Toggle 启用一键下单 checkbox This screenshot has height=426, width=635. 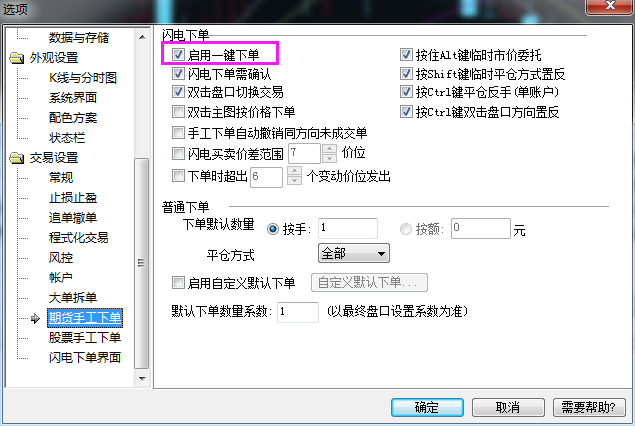pyautogui.click(x=178, y=55)
